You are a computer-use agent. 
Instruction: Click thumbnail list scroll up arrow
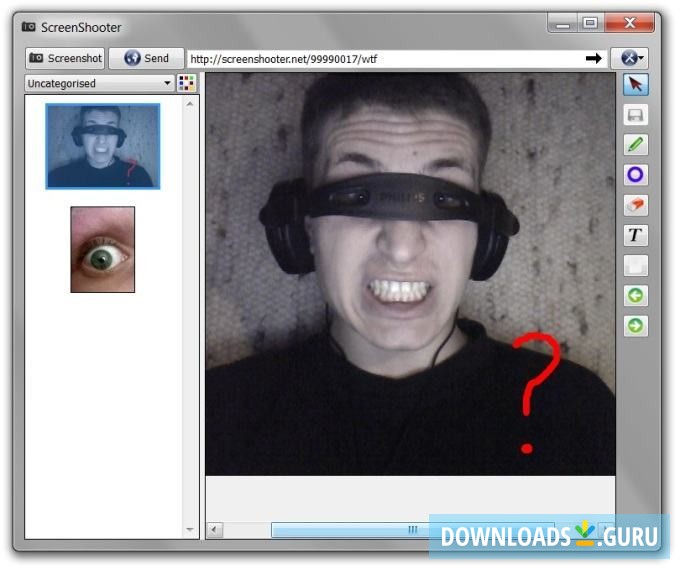190,105
